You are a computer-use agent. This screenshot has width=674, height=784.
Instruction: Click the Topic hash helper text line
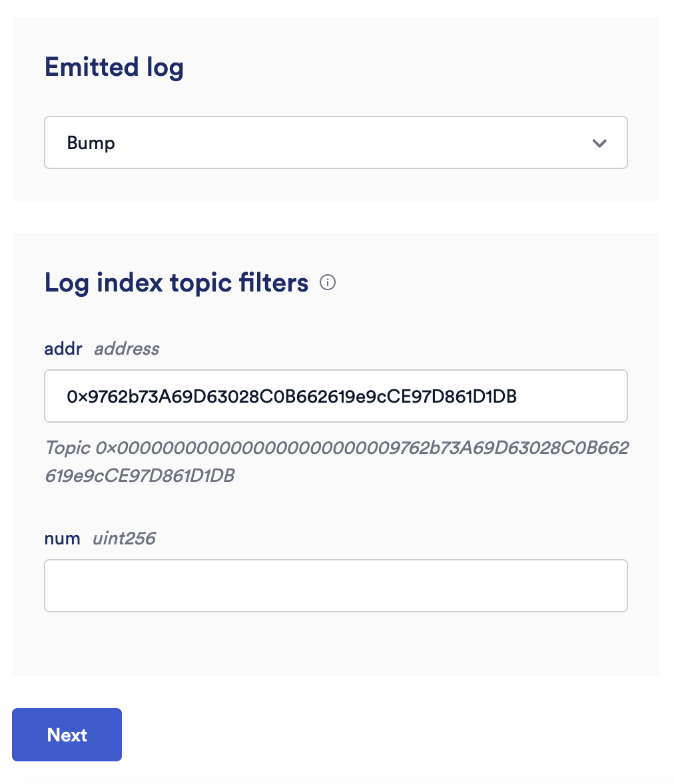[336, 448]
